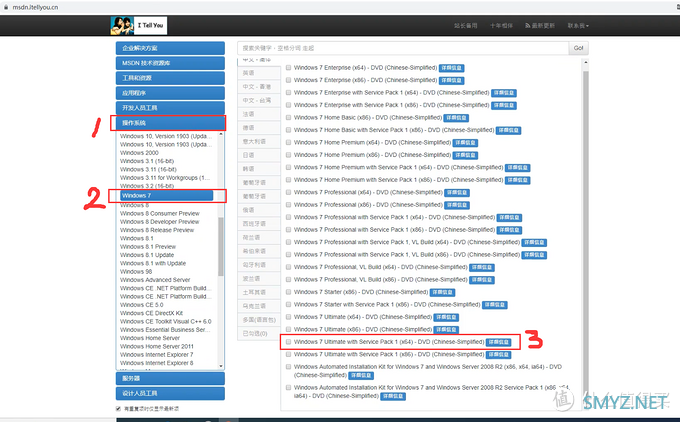Select Windows CE 5.0 entry
680x422 pixels.
[142, 305]
